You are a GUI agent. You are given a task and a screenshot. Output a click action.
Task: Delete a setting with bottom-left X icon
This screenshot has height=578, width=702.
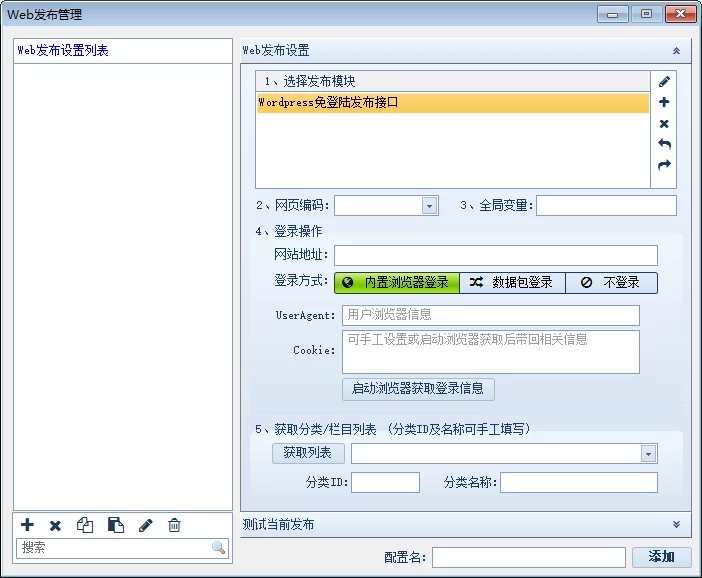[x=55, y=525]
